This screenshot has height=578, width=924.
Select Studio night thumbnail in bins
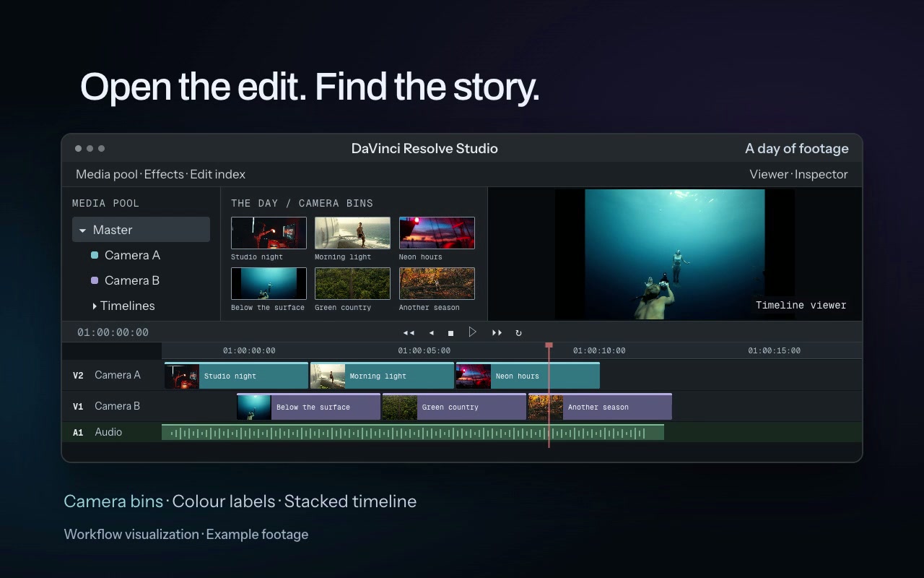(269, 233)
